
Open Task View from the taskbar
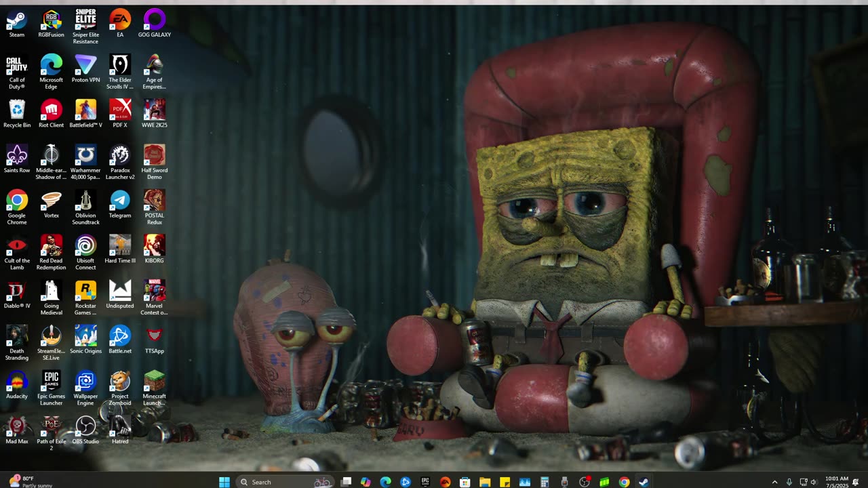[346, 482]
